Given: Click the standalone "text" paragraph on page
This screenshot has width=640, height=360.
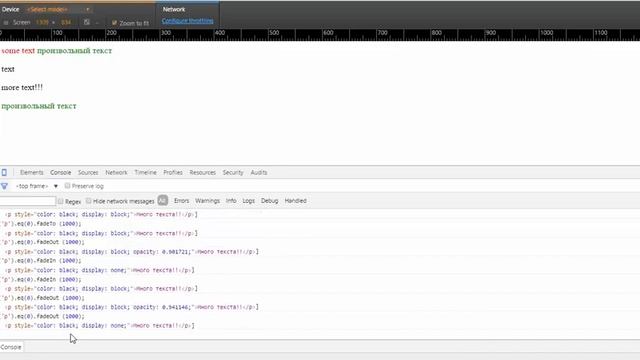Looking at the screenshot, I should coord(8,69).
